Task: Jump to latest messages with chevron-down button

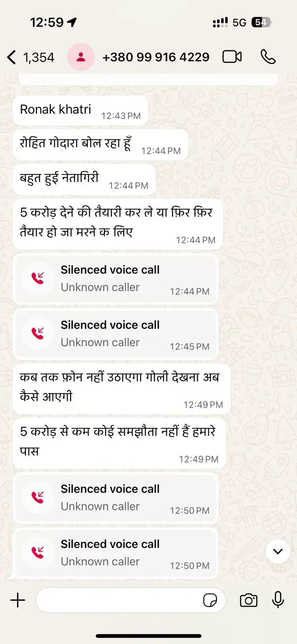Action: pos(278,551)
